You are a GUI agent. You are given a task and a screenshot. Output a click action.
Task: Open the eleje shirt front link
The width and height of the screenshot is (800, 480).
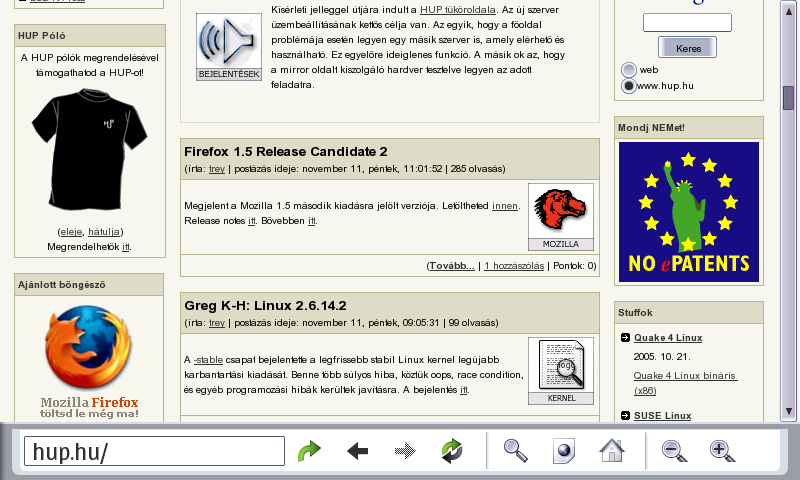(71, 232)
